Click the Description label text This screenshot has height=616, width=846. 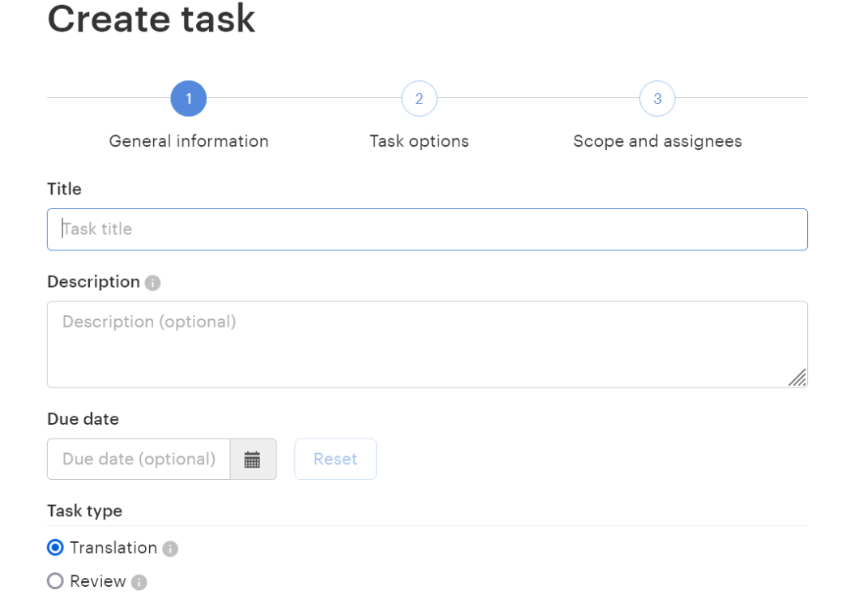[93, 282]
